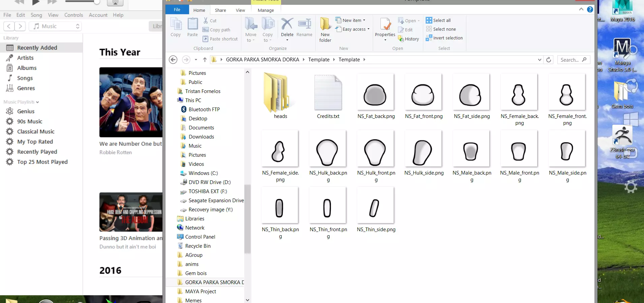The width and height of the screenshot is (644, 303).
Task: Open the address bar history dropdown
Action: pos(540,60)
